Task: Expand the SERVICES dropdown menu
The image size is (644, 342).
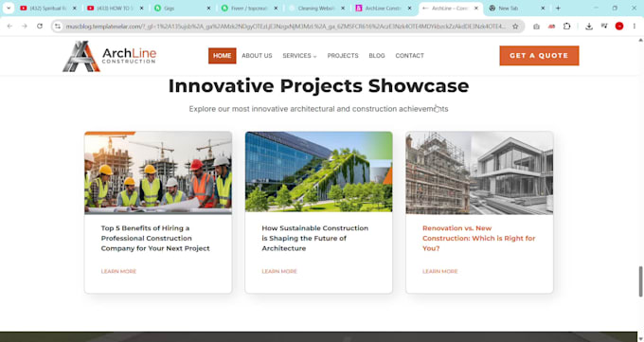Action: coord(299,56)
